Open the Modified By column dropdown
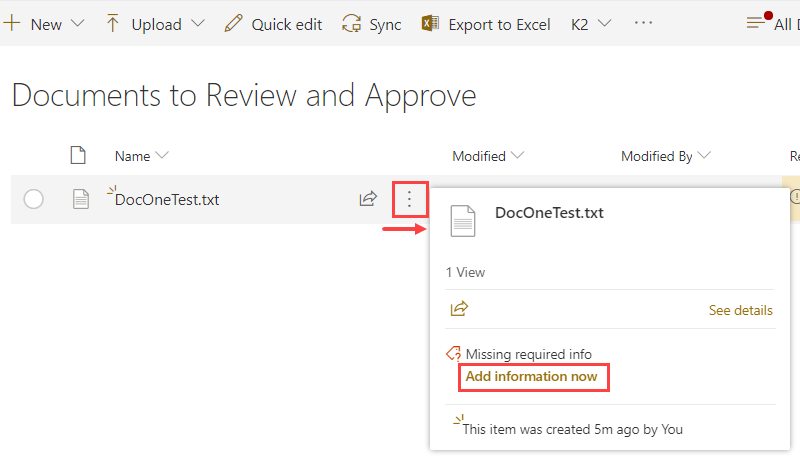The image size is (800, 462). point(704,155)
